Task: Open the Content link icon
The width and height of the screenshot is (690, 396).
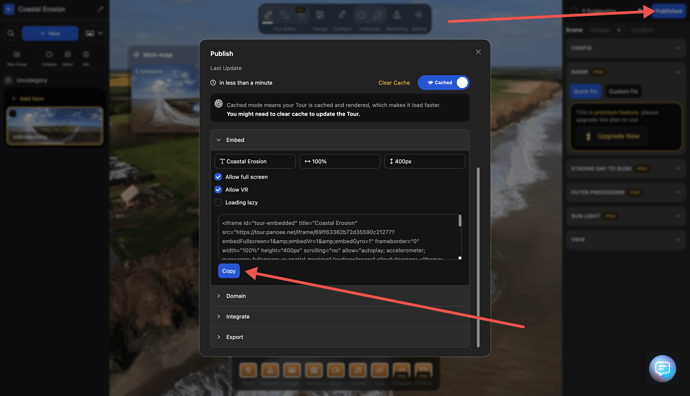Action: coord(342,15)
